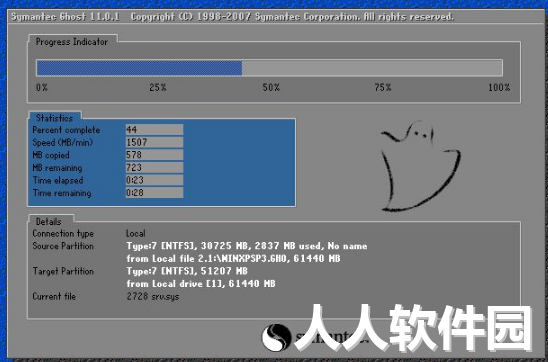This screenshot has width=548, height=362.
Task: Click the Time remaining label
Action: click(x=62, y=193)
